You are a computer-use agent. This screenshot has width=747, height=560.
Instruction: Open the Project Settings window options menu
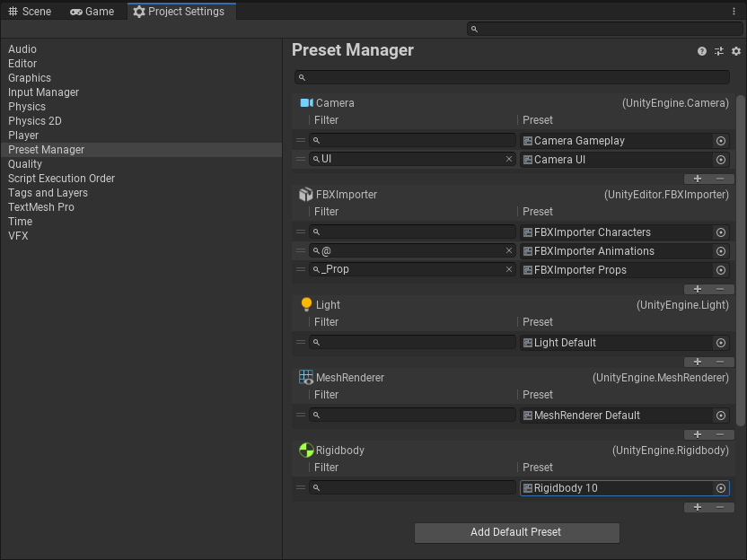734,12
